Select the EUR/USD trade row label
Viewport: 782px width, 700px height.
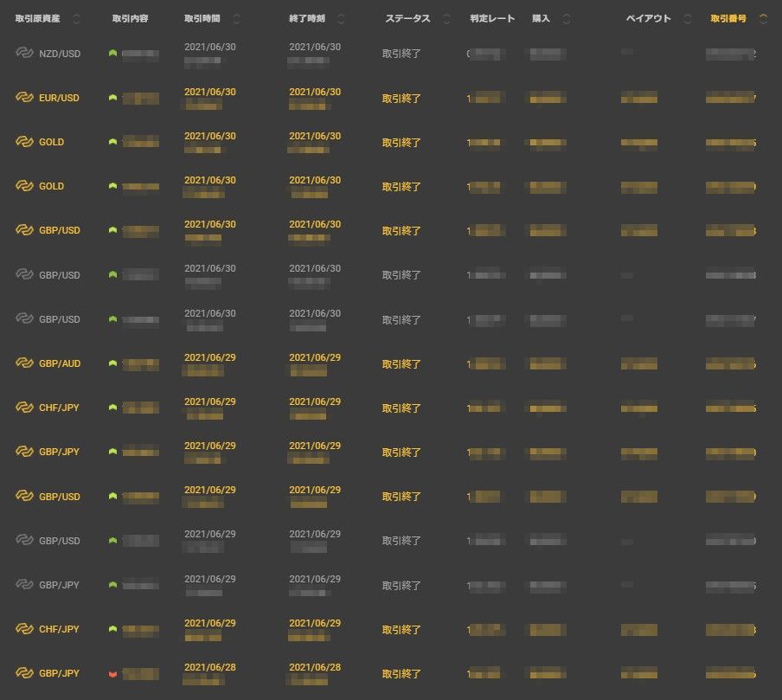pyautogui.click(x=59, y=98)
